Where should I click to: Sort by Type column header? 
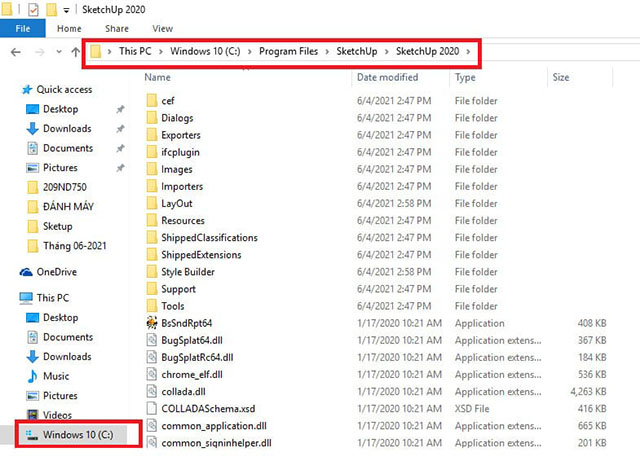click(x=465, y=77)
